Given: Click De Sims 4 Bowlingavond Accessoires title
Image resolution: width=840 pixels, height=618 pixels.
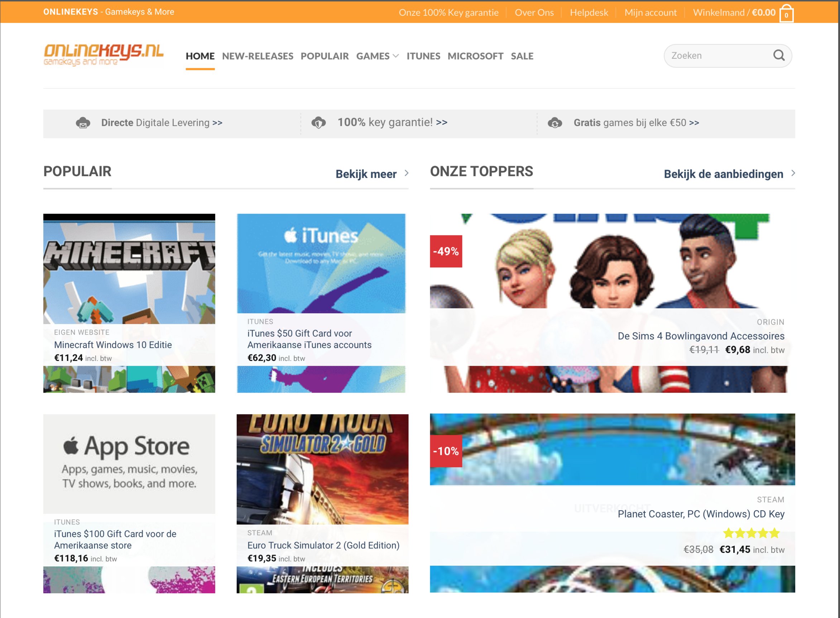Looking at the screenshot, I should (701, 336).
